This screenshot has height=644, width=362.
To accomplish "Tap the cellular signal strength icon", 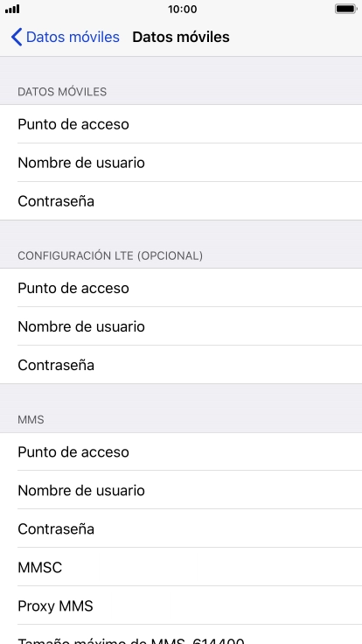I will (x=12, y=9).
